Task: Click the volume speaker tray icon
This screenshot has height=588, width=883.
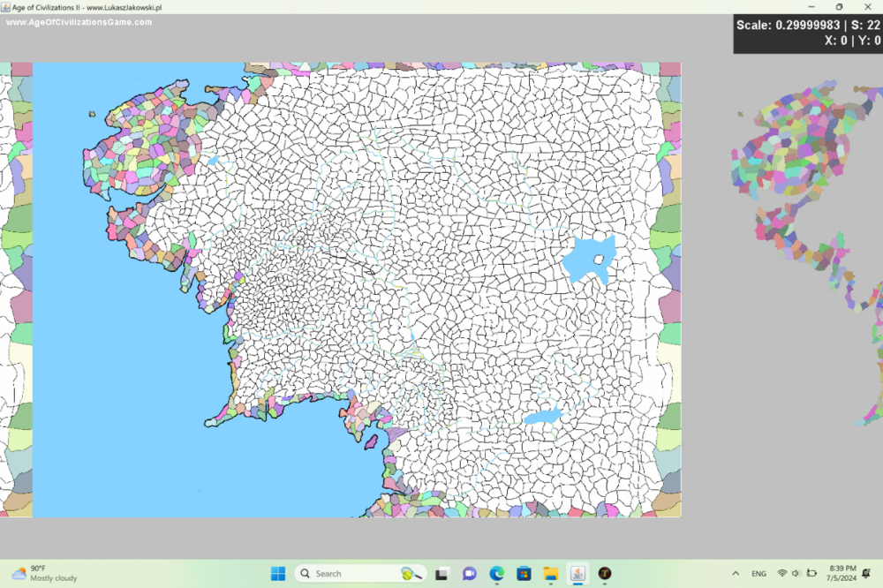Action: [x=796, y=573]
